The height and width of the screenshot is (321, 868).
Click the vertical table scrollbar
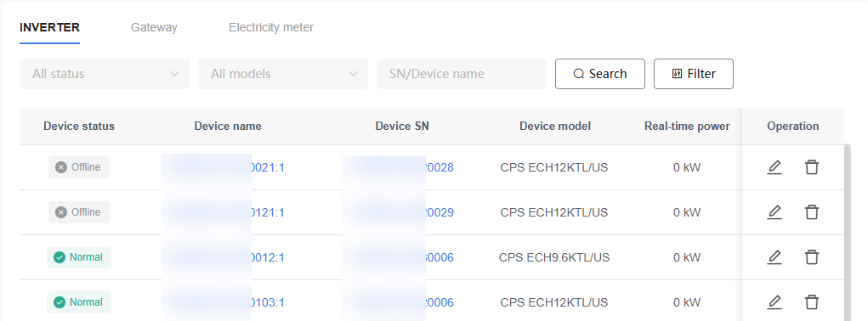coord(848,232)
